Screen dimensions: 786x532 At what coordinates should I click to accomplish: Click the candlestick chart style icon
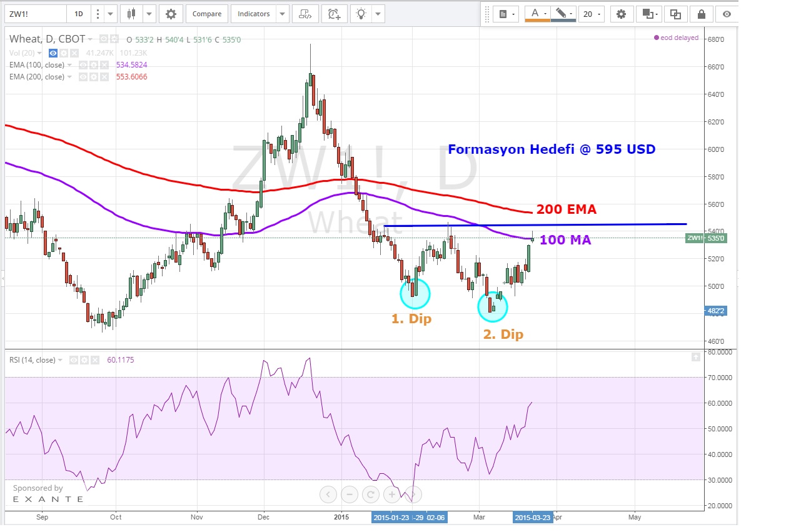click(131, 14)
